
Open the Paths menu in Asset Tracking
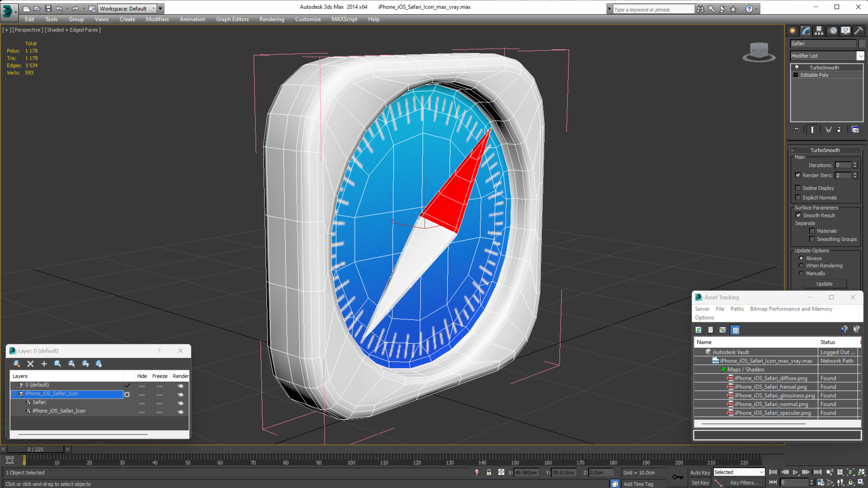pyautogui.click(x=737, y=309)
